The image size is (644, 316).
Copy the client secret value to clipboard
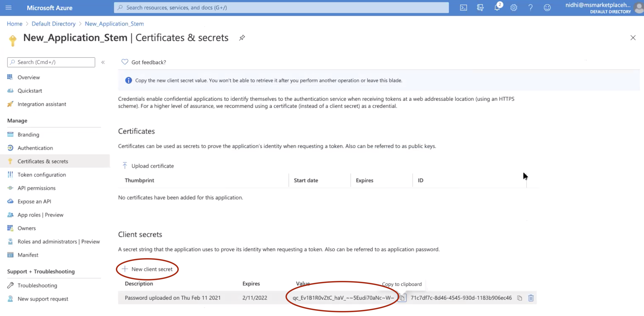[402, 298]
